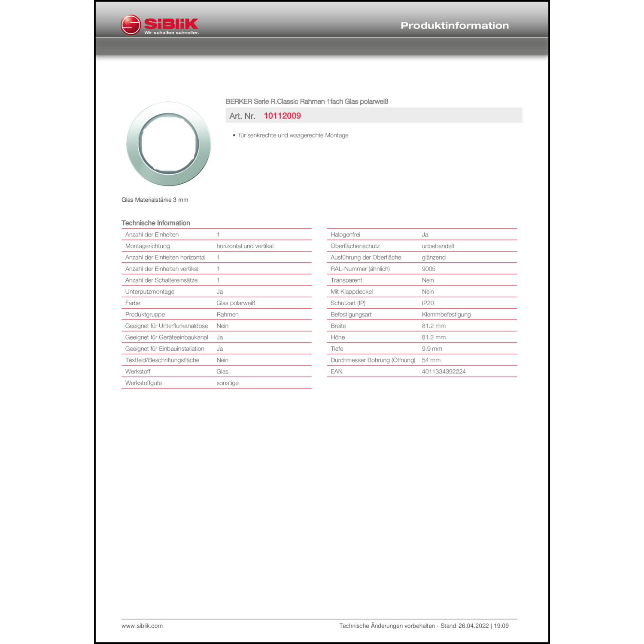
Task: Click the Halogenfrei label
Action: click(x=345, y=234)
